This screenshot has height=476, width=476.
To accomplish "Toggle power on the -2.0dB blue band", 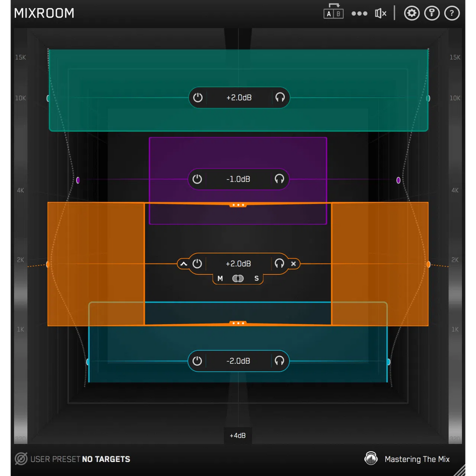I will (197, 361).
